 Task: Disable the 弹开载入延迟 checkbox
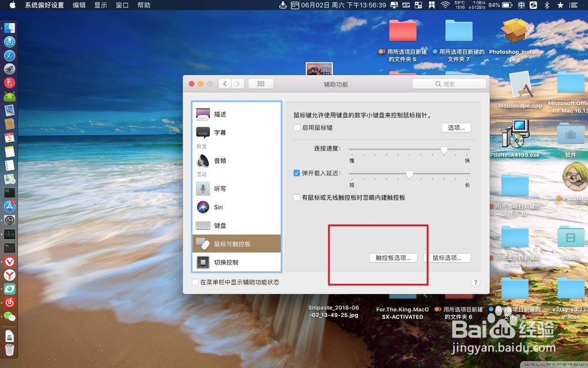(297, 173)
